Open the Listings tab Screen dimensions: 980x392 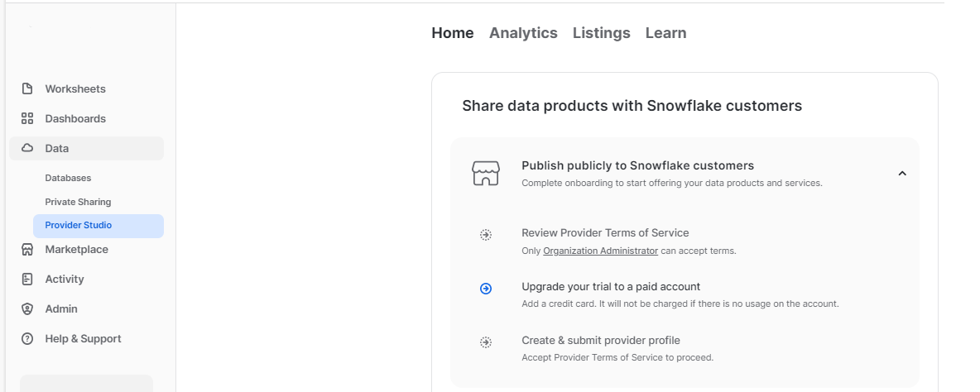click(602, 33)
